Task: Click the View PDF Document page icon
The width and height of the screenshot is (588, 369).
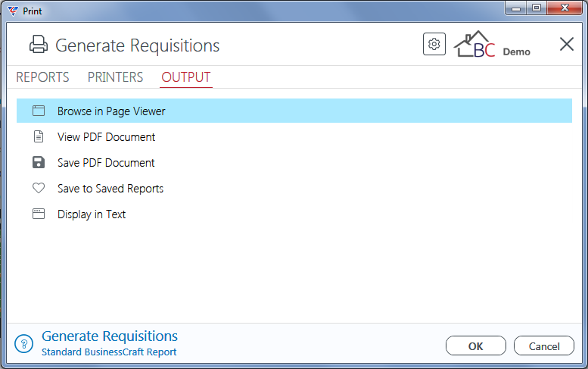Action: pyautogui.click(x=39, y=136)
